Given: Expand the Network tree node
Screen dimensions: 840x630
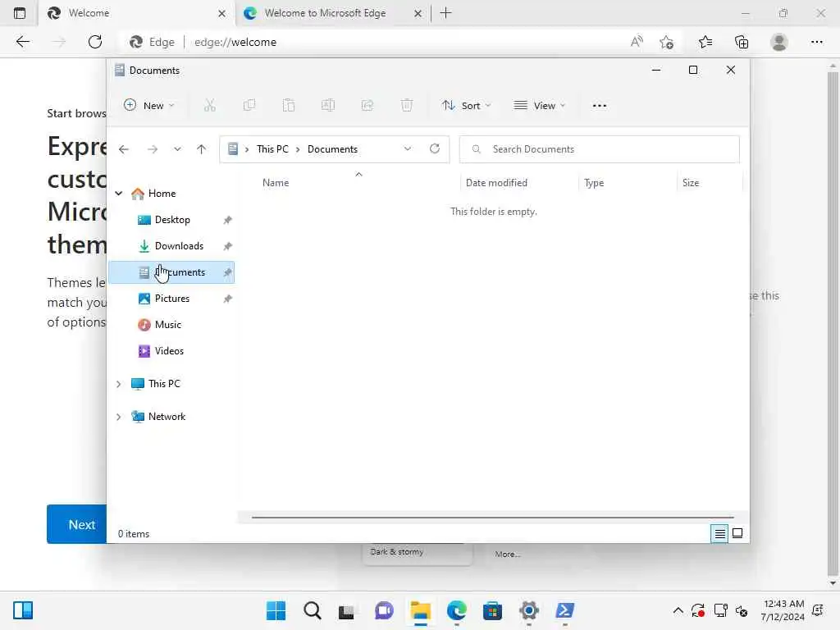Looking at the screenshot, I should (118, 417).
